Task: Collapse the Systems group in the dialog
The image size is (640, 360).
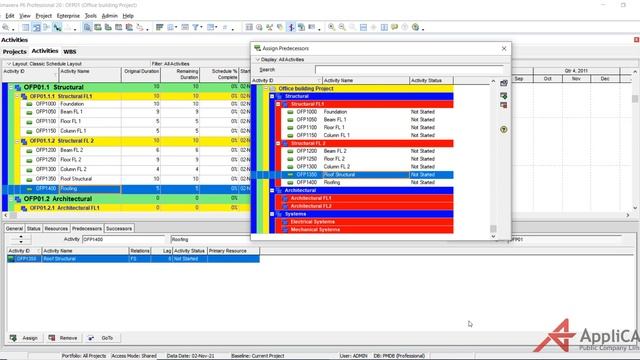Action: [x=272, y=214]
